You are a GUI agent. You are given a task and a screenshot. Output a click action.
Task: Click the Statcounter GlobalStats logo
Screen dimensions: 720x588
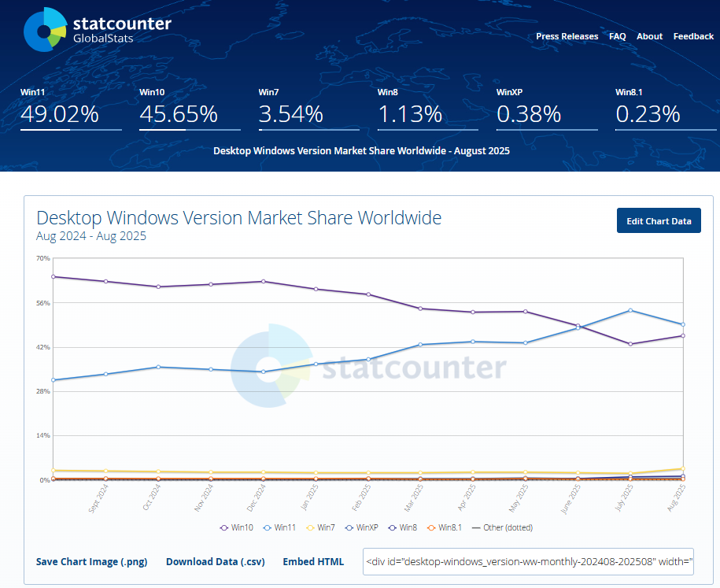(x=98, y=30)
